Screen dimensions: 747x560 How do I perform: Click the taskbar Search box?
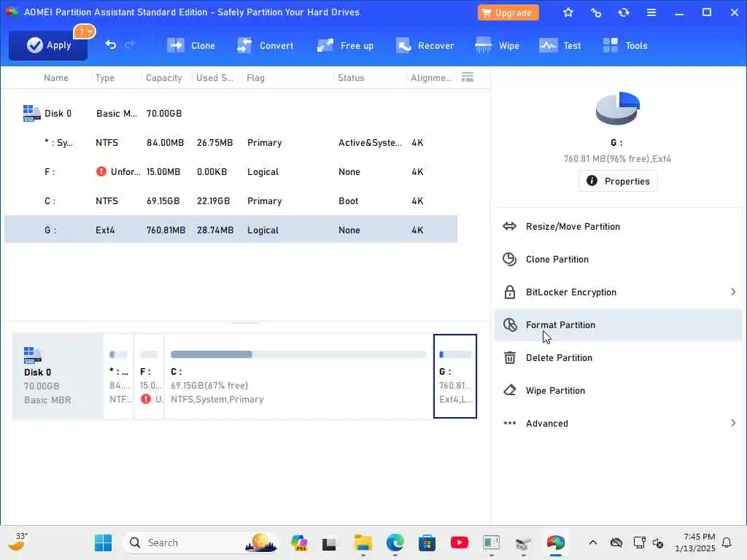(201, 542)
